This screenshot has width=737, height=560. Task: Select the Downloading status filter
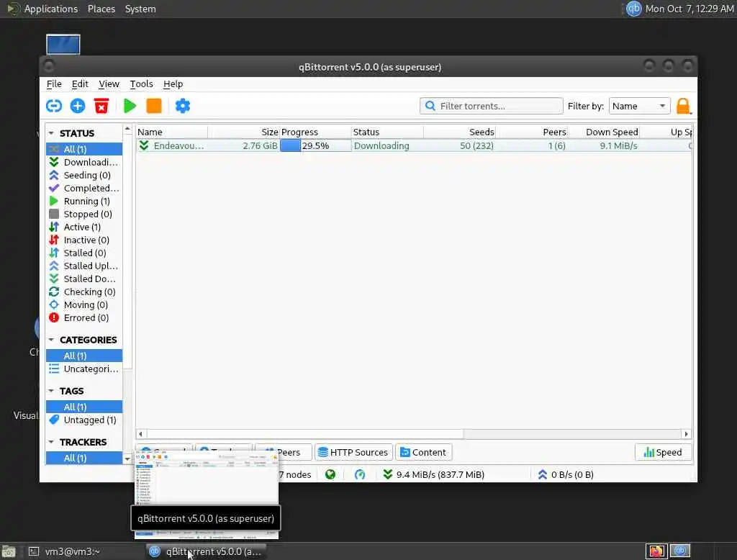pos(84,162)
